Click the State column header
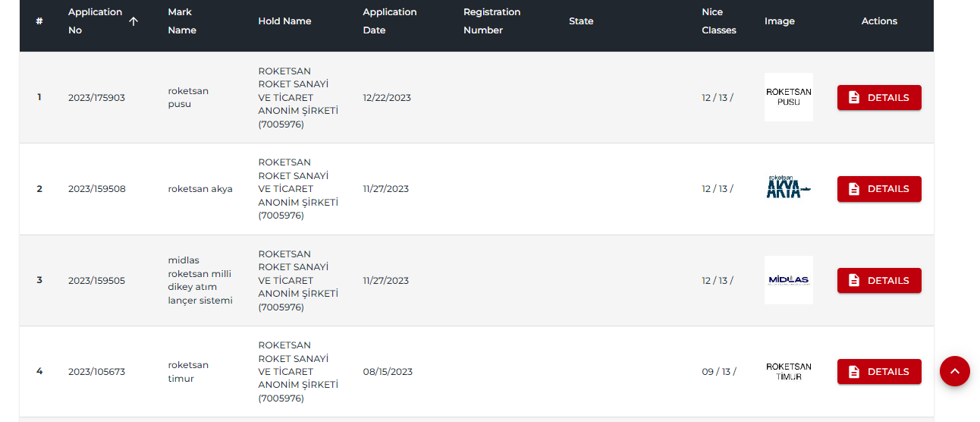980x422 pixels. click(581, 21)
